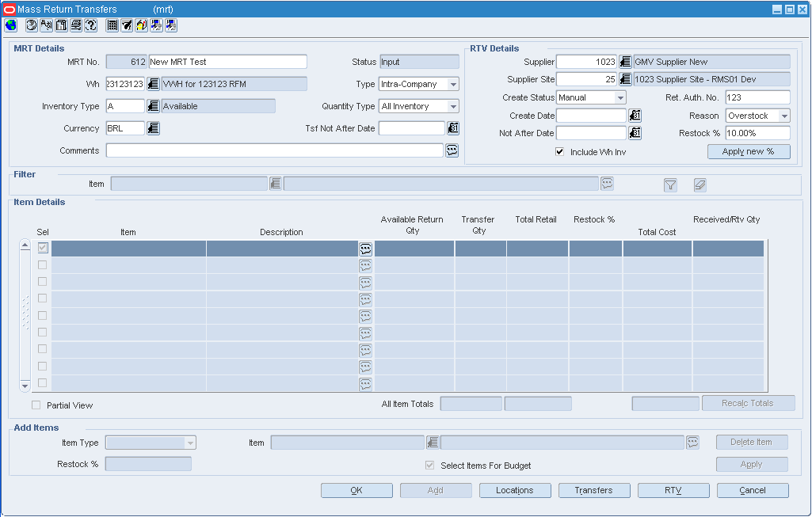Click the Edit pen icon on the toolbar
The image size is (812, 517).
click(125, 25)
